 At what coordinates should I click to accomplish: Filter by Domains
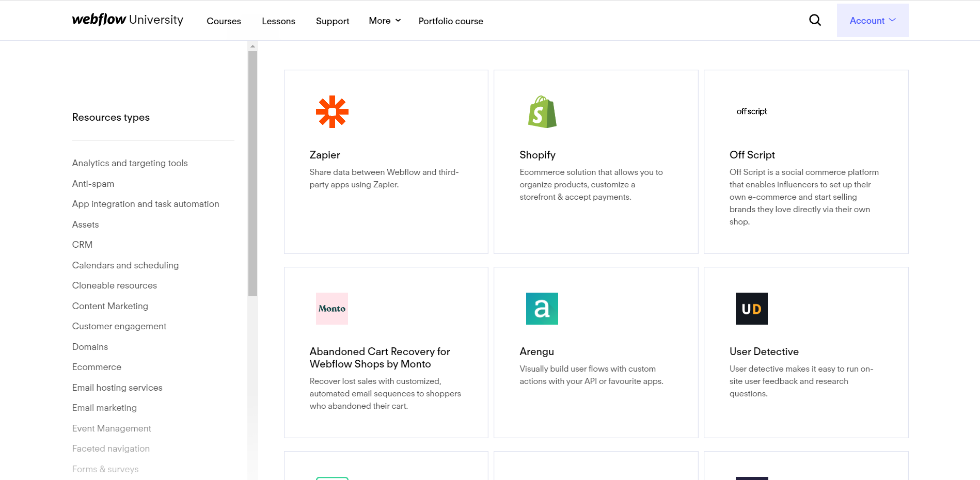point(90,347)
